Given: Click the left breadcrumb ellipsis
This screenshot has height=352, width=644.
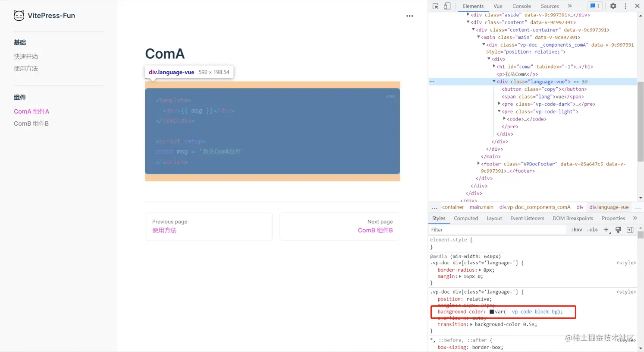Looking at the screenshot, I should (x=434, y=207).
